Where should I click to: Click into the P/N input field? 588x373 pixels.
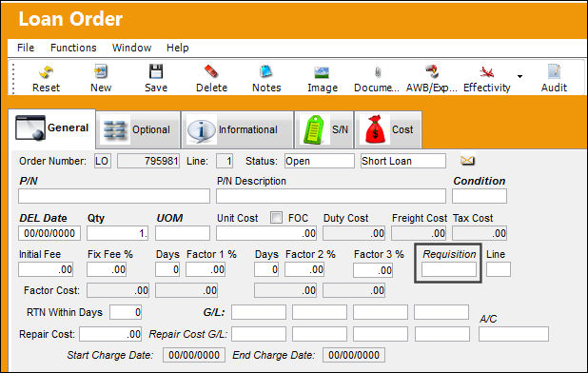(x=114, y=196)
